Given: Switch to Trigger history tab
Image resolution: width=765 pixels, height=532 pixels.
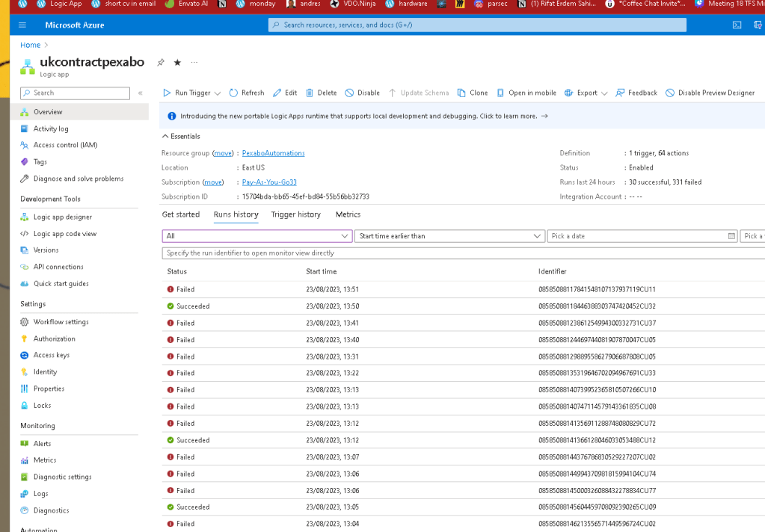Looking at the screenshot, I should 296,214.
